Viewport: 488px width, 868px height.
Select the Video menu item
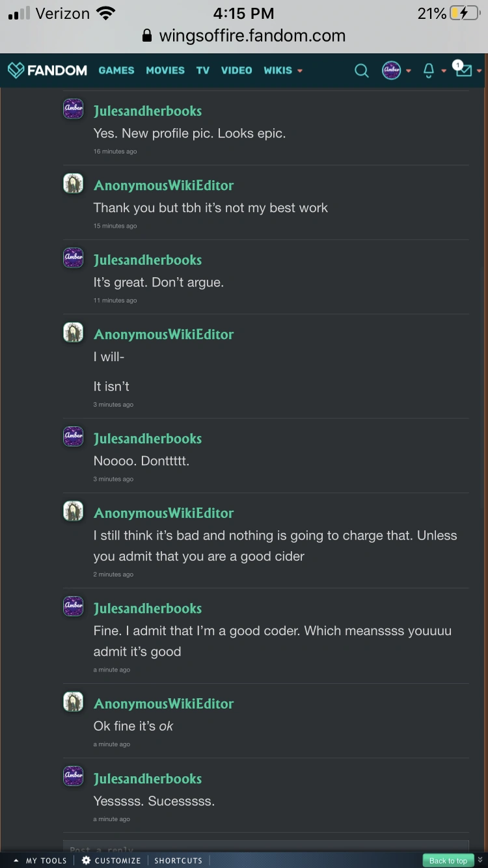click(236, 70)
